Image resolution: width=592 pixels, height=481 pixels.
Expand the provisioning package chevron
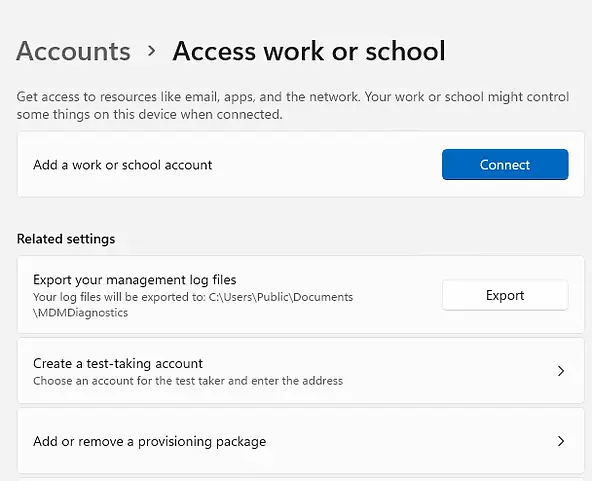coord(561,441)
